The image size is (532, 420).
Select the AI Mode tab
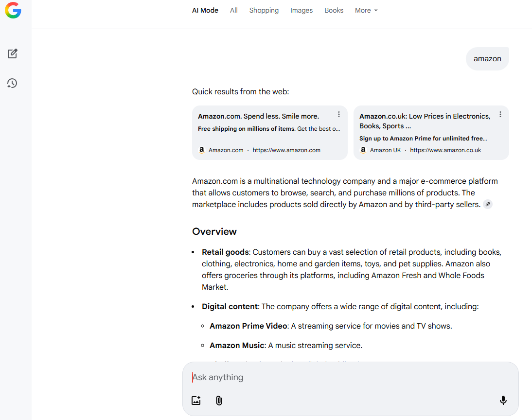[x=205, y=10]
